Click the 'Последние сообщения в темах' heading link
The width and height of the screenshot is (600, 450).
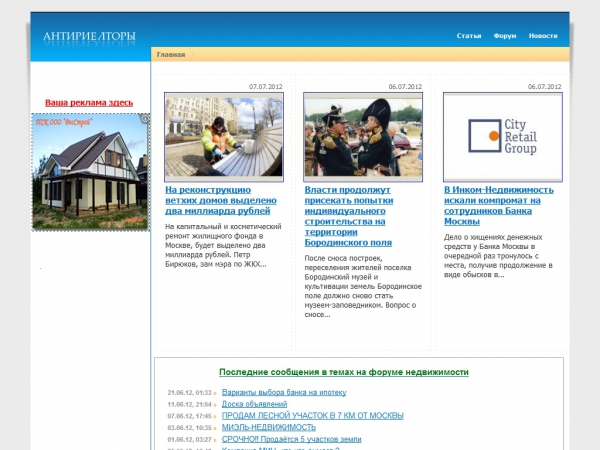coord(344,372)
